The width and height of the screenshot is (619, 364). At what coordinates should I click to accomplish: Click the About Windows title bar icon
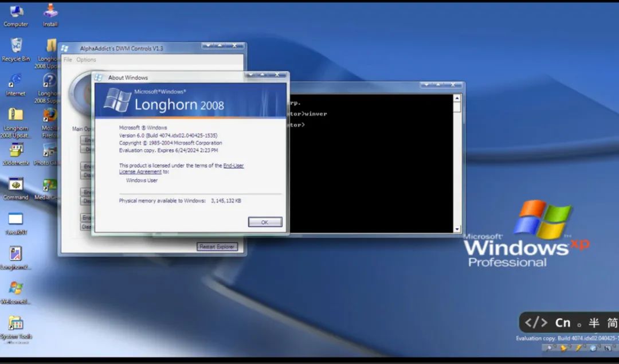point(99,77)
